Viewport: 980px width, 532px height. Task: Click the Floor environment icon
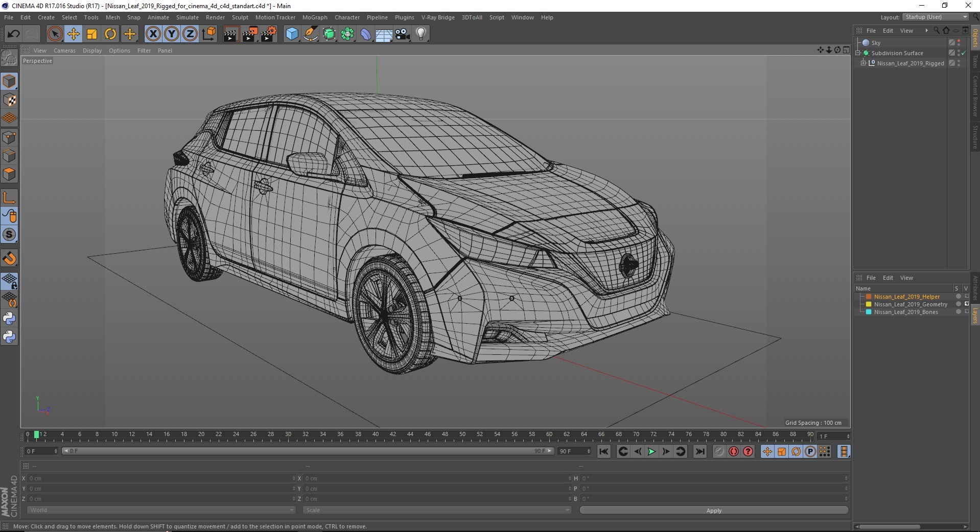click(384, 34)
